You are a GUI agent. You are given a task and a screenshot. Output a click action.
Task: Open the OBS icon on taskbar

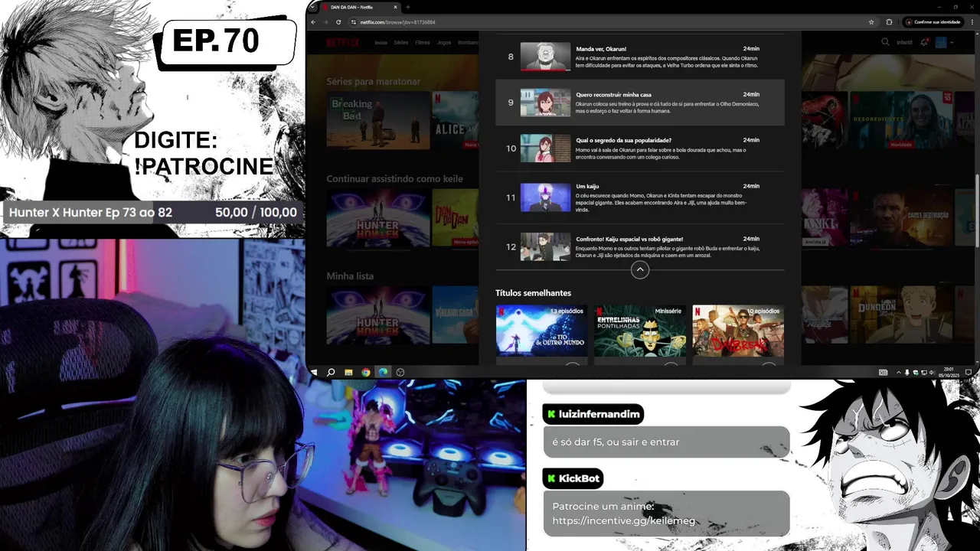400,372
